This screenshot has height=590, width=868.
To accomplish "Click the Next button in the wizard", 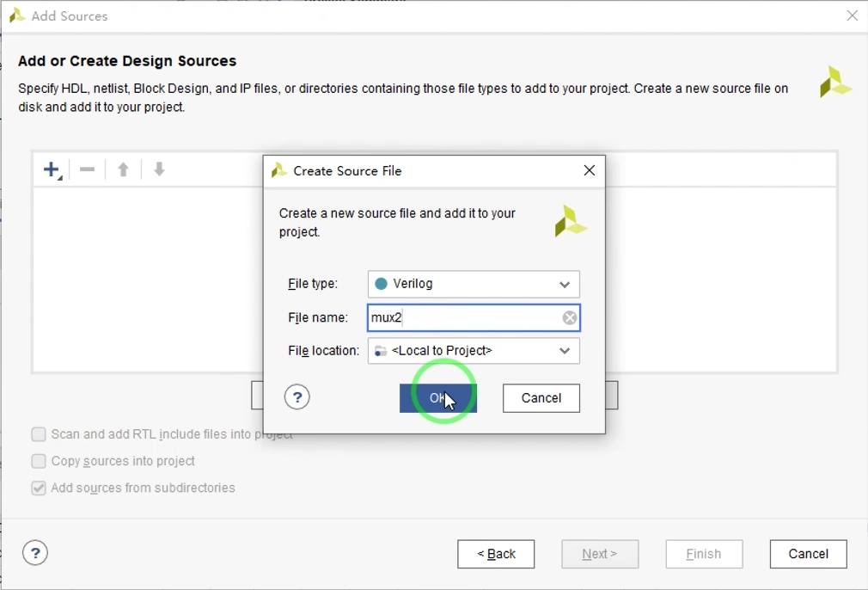I will (x=600, y=554).
